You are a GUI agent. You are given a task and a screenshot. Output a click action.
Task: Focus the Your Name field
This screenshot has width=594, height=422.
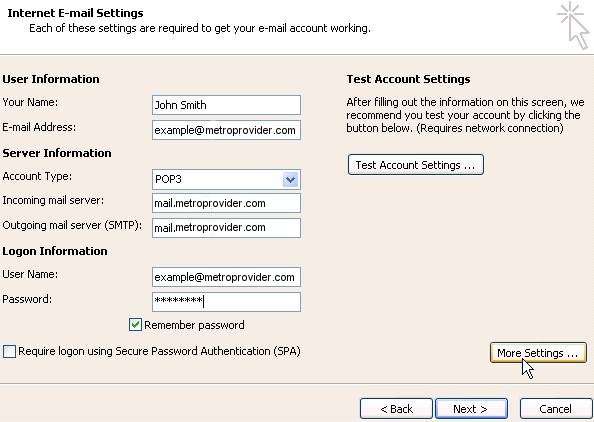(226, 105)
